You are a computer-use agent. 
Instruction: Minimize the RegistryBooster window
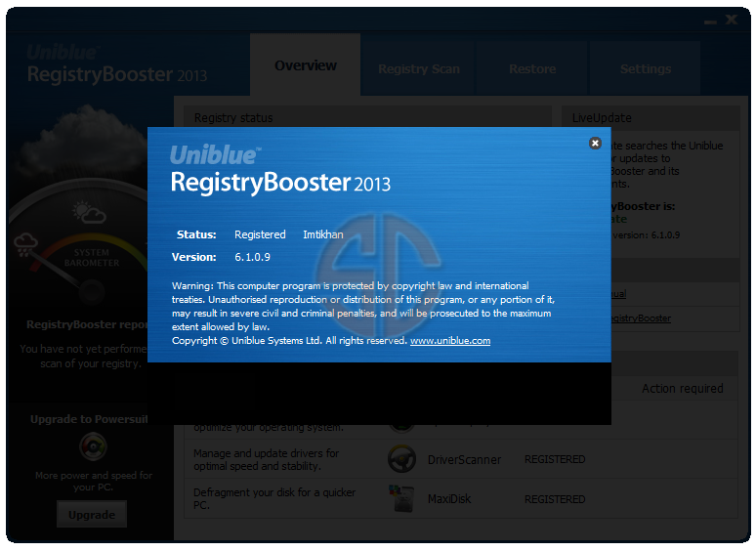710,21
